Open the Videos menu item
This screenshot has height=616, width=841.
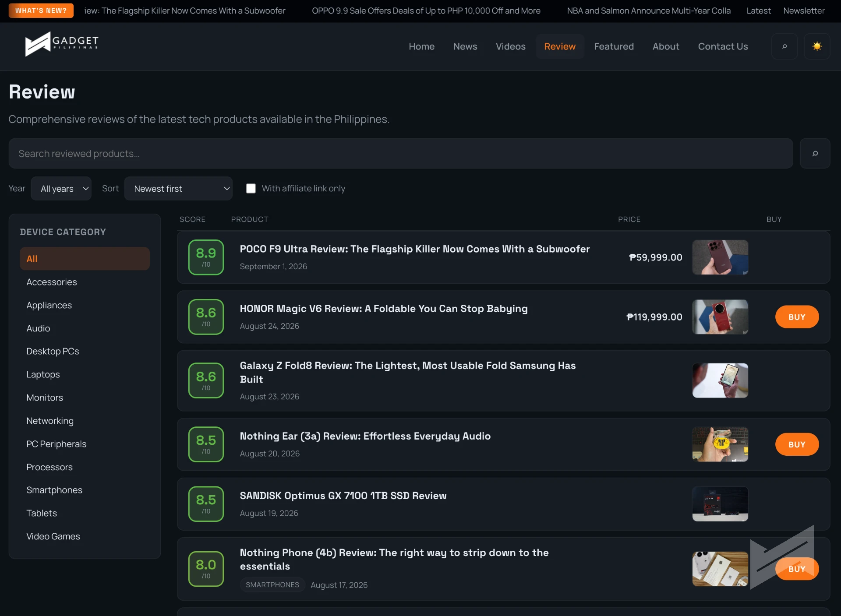510,46
